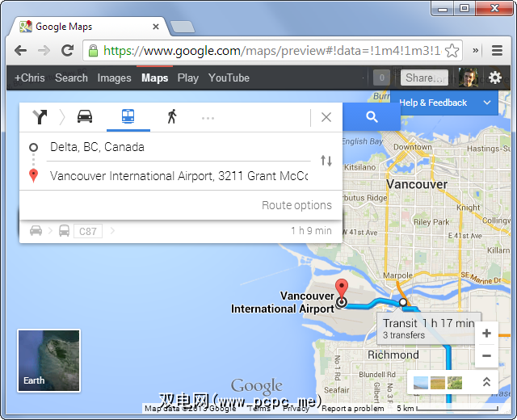Expand the photo carousel chevron
Viewport: 517px width, 420px height.
click(486, 382)
